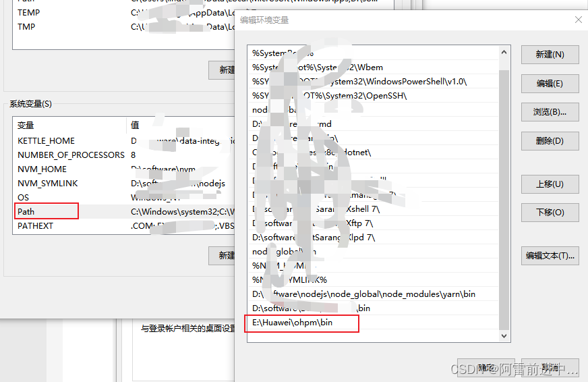Click the scroll up arrow of path list
The image size is (588, 382).
tap(504, 52)
